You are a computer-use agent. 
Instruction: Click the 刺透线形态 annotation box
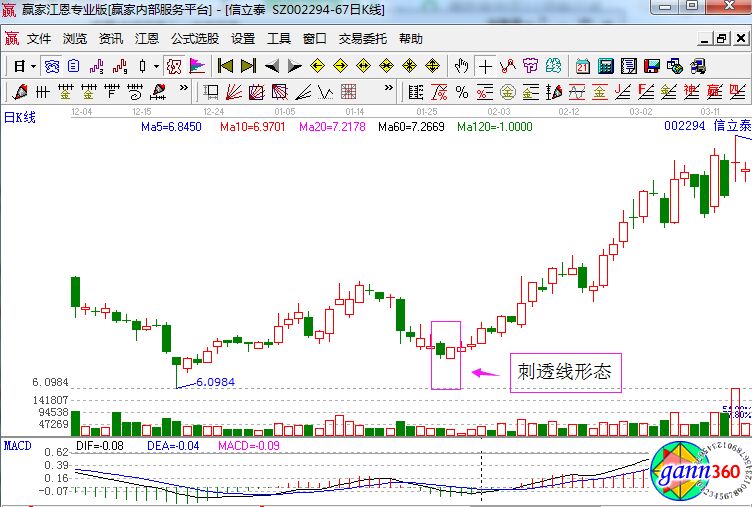point(565,373)
